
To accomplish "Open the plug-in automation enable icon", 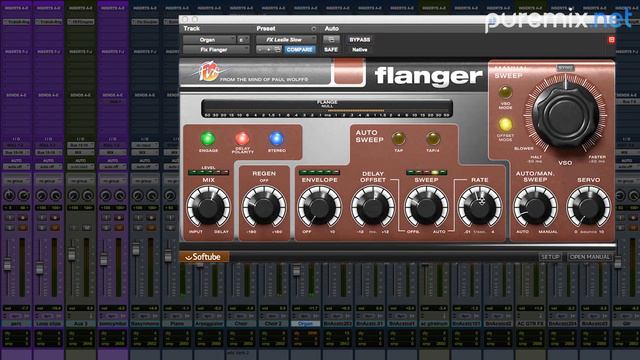I will coord(331,40).
